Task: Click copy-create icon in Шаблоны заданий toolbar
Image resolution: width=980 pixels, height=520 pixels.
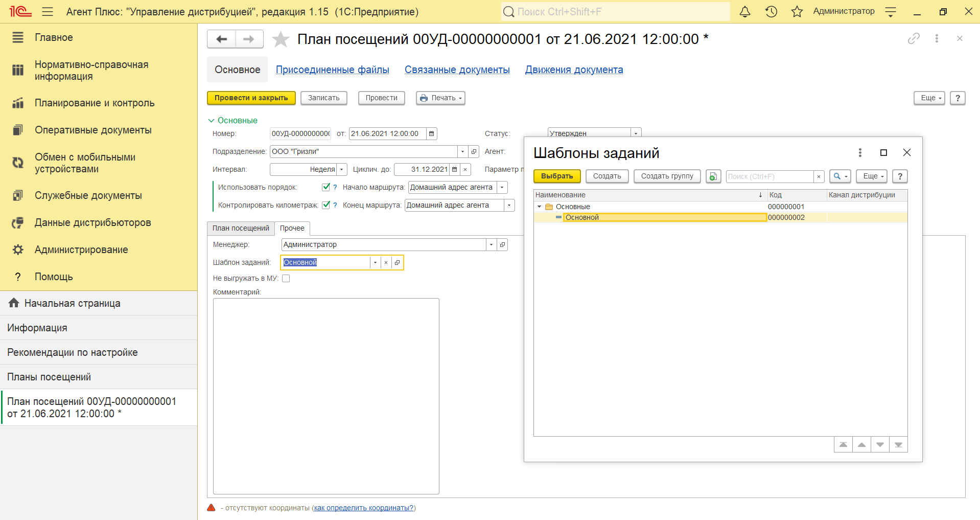Action: [x=713, y=176]
